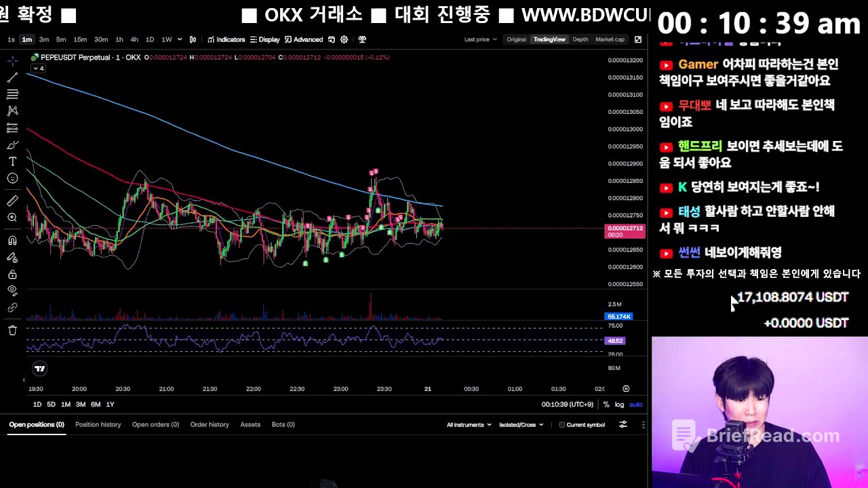Open positions panel filter settings icon

623,425
